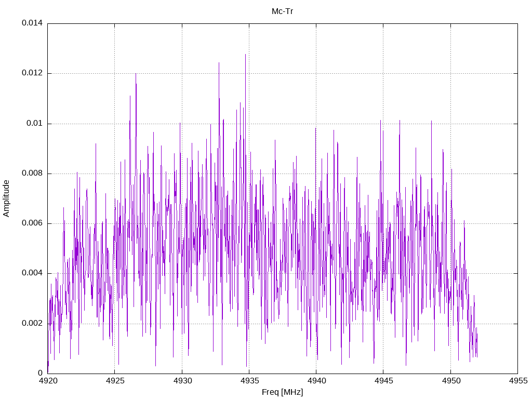Viewport: 532px width, 399px height.
Task: Click the tallest spike peak near 4935
Action: pos(245,54)
